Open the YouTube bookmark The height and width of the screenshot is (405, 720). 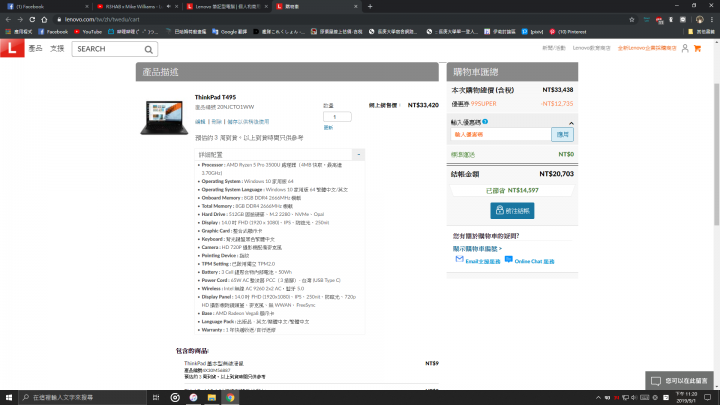point(88,32)
